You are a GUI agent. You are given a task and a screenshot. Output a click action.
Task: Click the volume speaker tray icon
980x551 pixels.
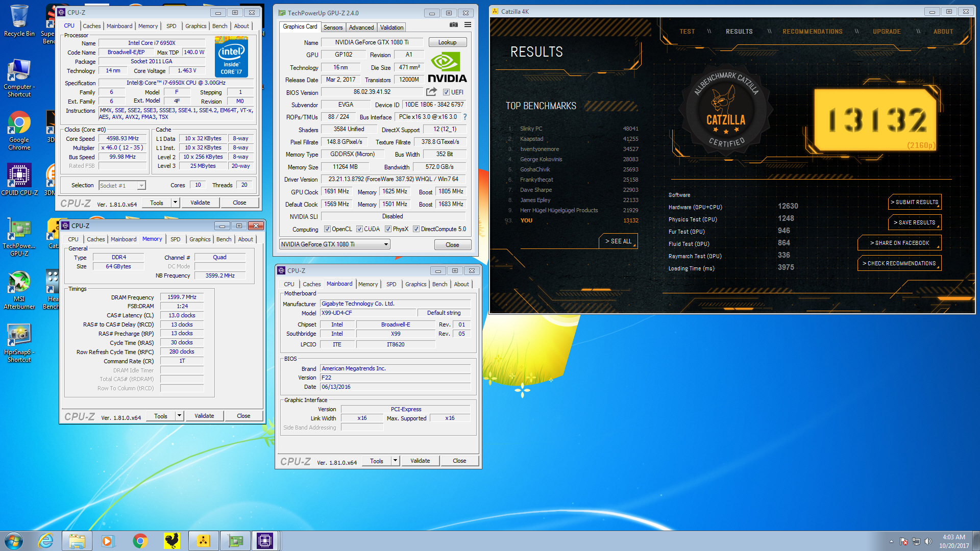coord(928,541)
